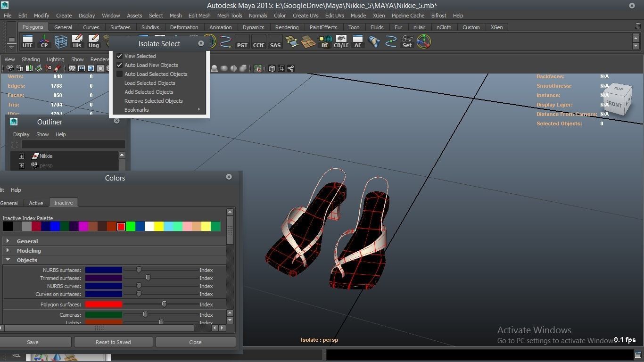Select the bright green palette swatch

pos(131,227)
